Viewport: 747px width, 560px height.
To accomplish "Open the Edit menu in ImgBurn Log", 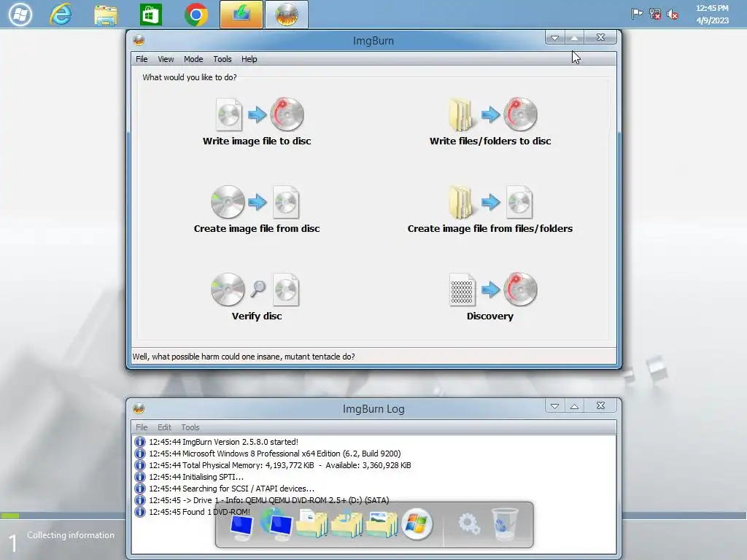I will [164, 427].
